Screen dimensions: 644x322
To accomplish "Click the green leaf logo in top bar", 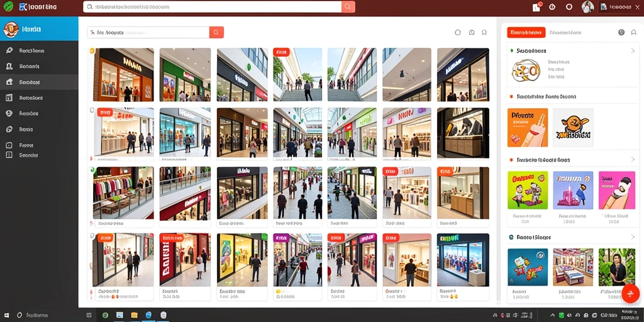I will (x=8, y=6).
